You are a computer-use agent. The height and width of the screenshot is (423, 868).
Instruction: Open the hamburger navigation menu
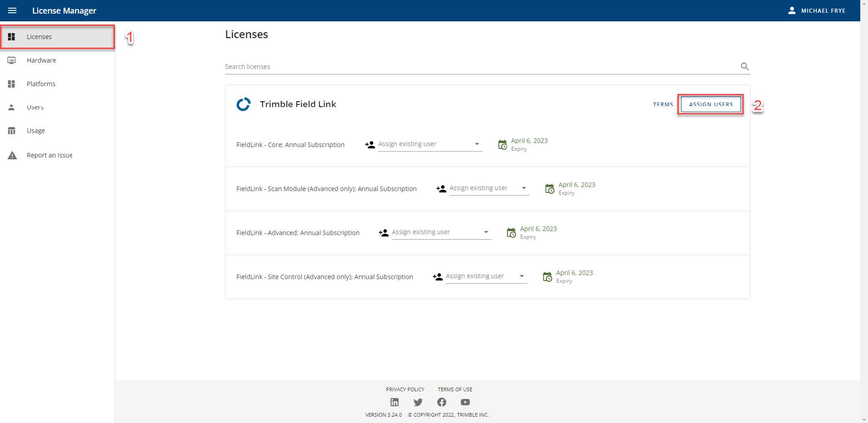tap(13, 10)
